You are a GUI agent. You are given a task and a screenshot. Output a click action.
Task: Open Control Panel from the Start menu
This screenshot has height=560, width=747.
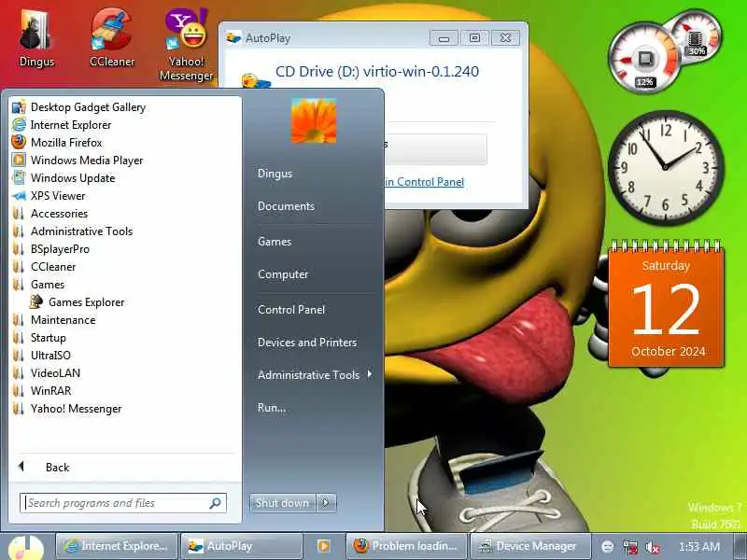[291, 310]
